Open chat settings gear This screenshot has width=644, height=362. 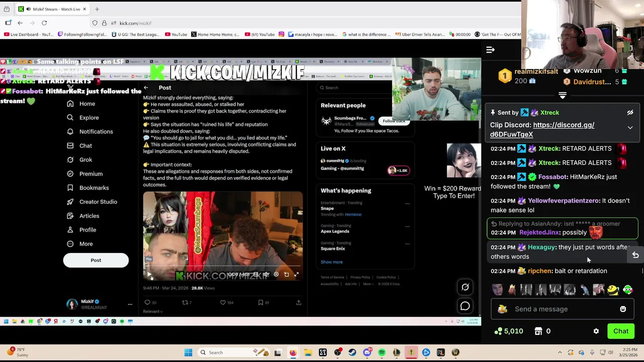click(596, 331)
